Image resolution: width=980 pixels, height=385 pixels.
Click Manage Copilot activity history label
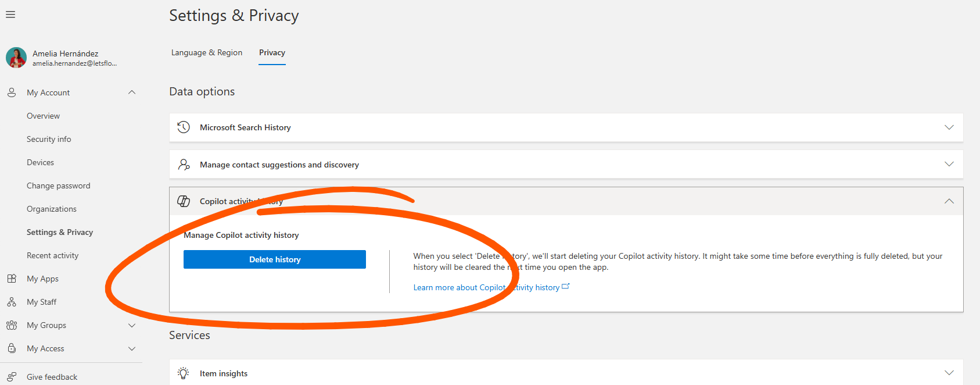241,235
